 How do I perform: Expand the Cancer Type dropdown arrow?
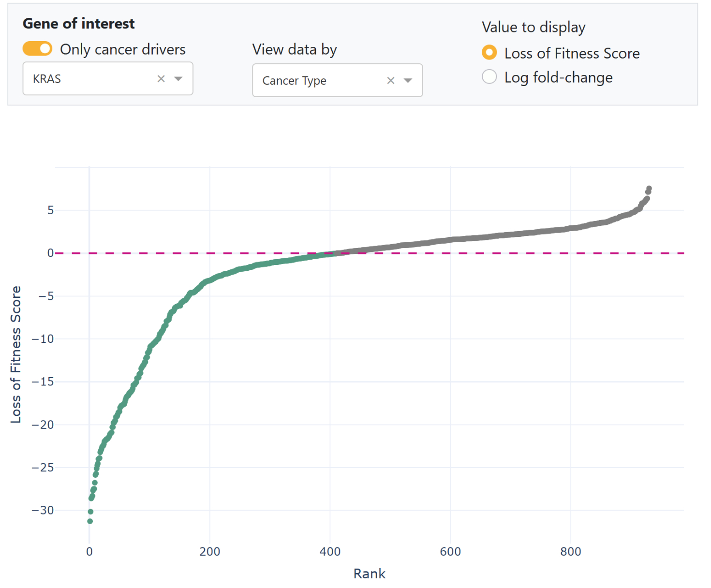point(408,81)
